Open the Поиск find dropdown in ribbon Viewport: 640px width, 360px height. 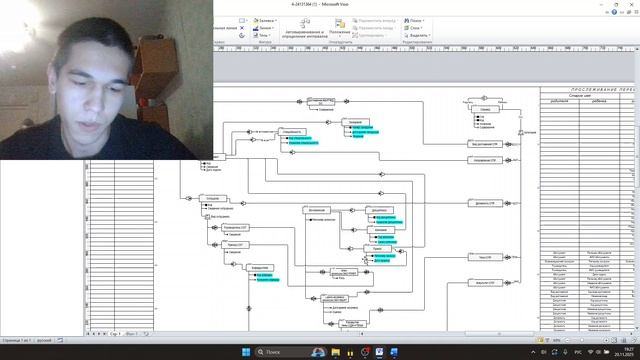click(x=414, y=20)
